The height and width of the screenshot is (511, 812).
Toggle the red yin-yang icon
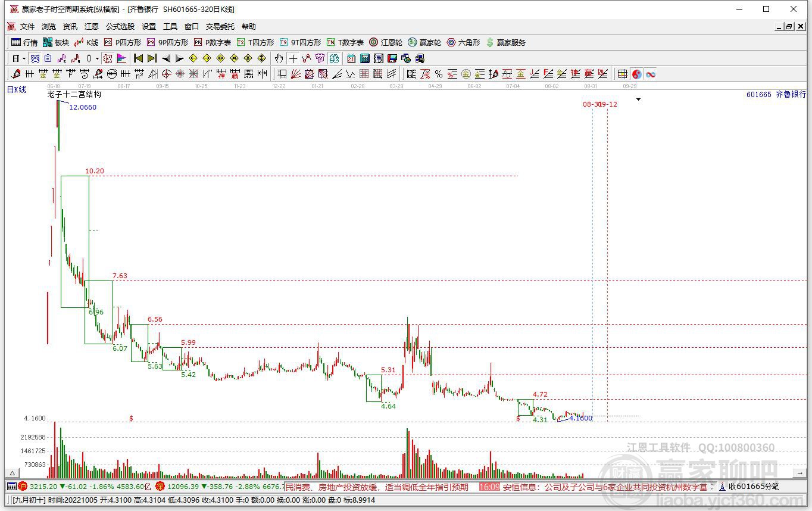pos(636,74)
